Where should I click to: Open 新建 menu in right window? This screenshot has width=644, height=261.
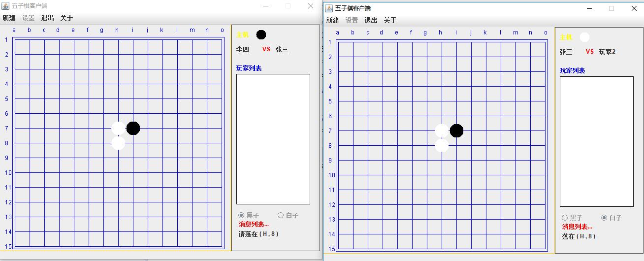(x=332, y=20)
